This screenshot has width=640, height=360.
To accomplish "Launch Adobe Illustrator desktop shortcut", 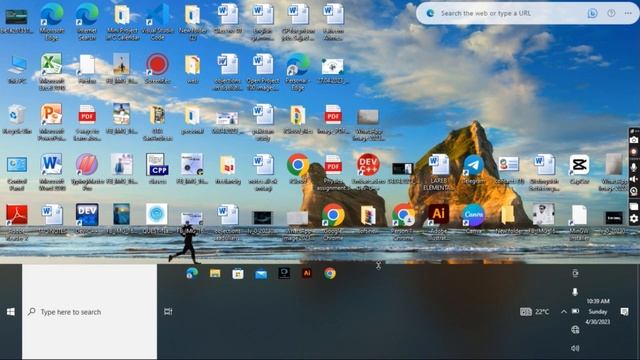I will 439,222.
